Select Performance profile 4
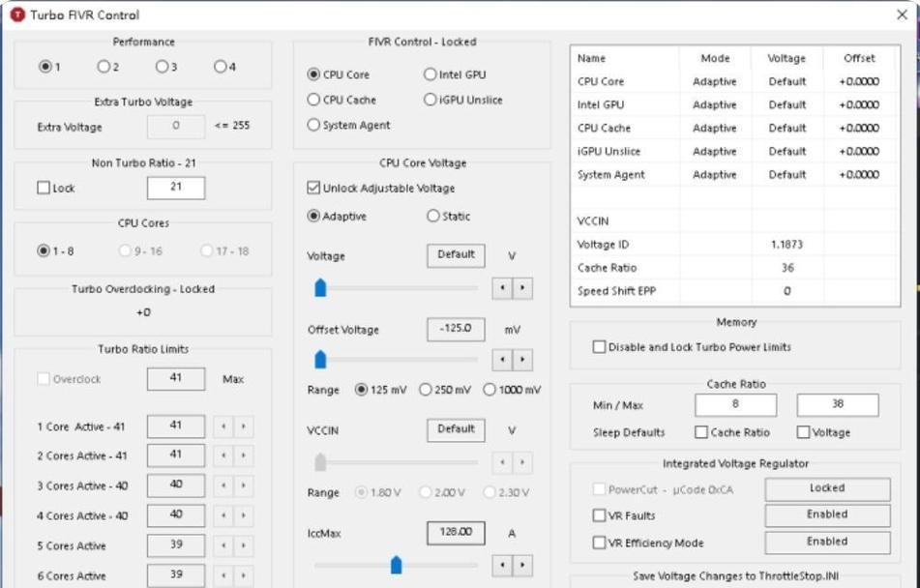 220,67
